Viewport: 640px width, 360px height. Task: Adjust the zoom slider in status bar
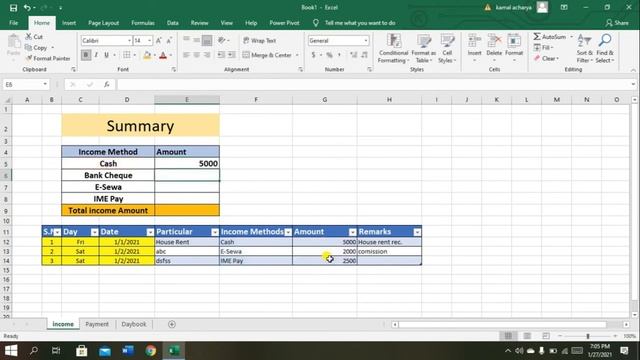(588, 336)
